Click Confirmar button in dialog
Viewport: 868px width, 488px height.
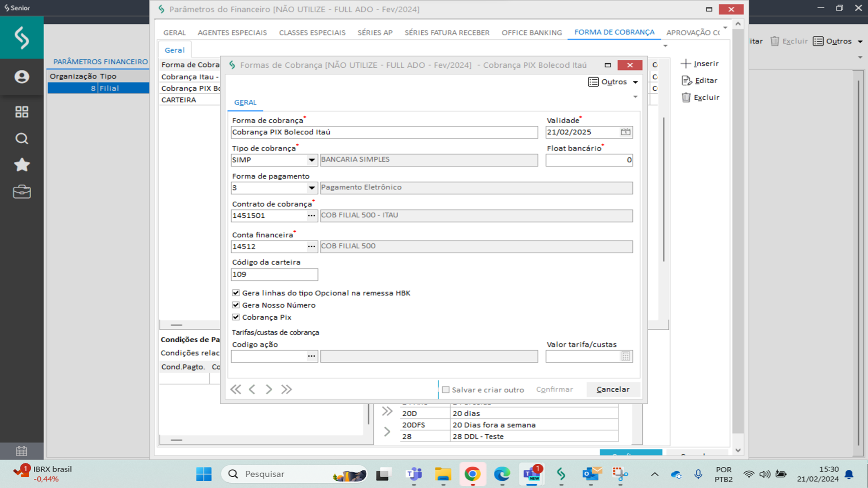point(554,389)
